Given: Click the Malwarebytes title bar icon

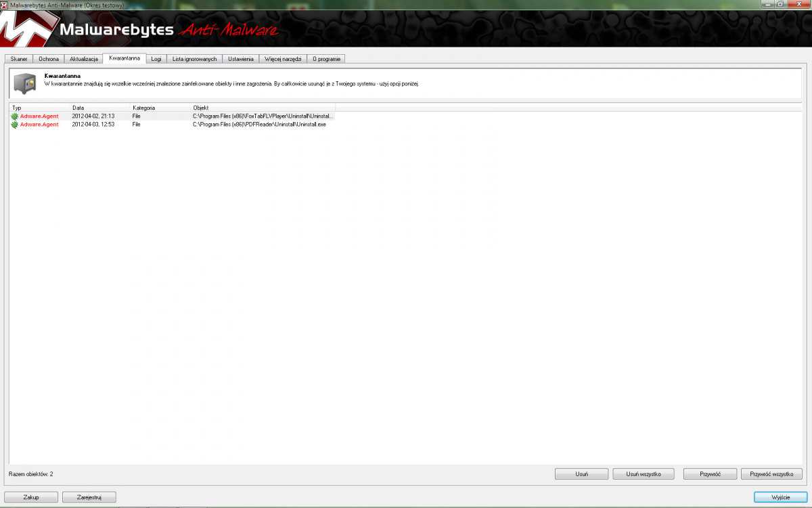Looking at the screenshot, I should (x=5, y=5).
